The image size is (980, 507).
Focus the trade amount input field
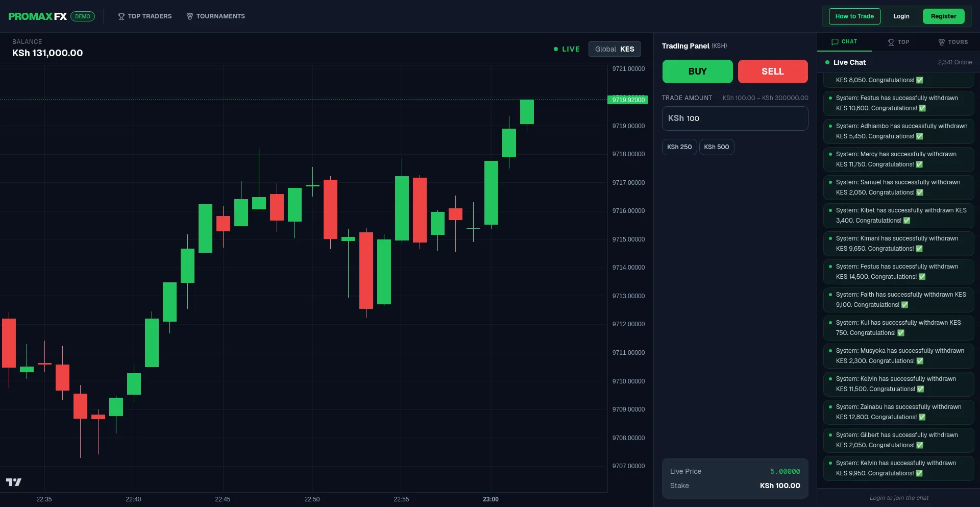735,118
